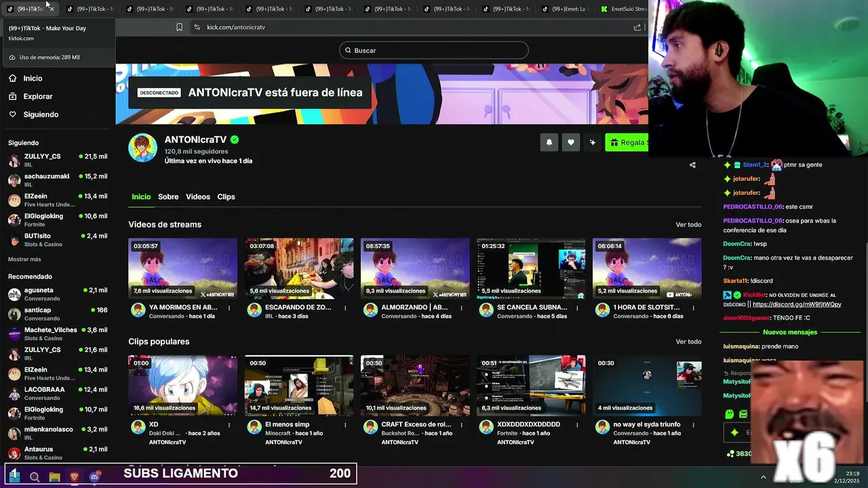Expand followed list with Mostrar más
The width and height of the screenshot is (868, 488).
click(24, 259)
